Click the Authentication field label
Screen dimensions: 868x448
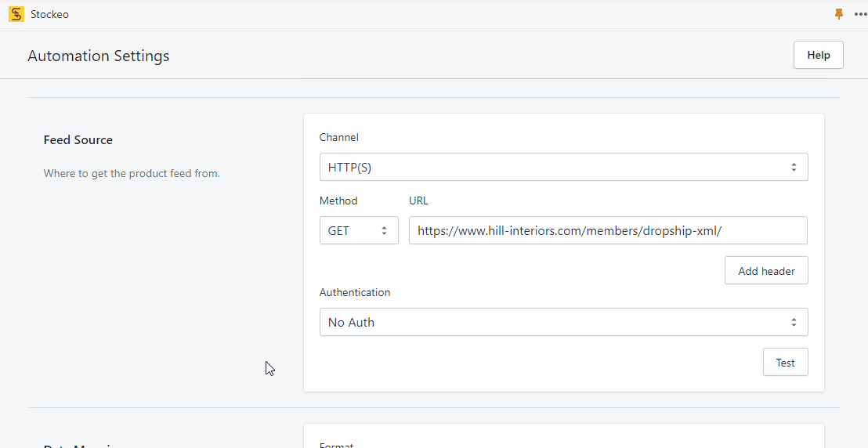pyautogui.click(x=355, y=292)
